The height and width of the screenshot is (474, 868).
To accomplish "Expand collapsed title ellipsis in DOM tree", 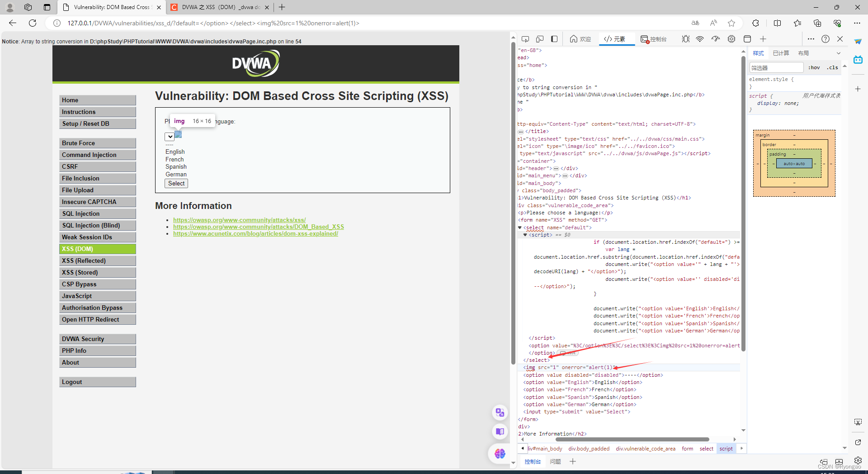I will 521,132.
